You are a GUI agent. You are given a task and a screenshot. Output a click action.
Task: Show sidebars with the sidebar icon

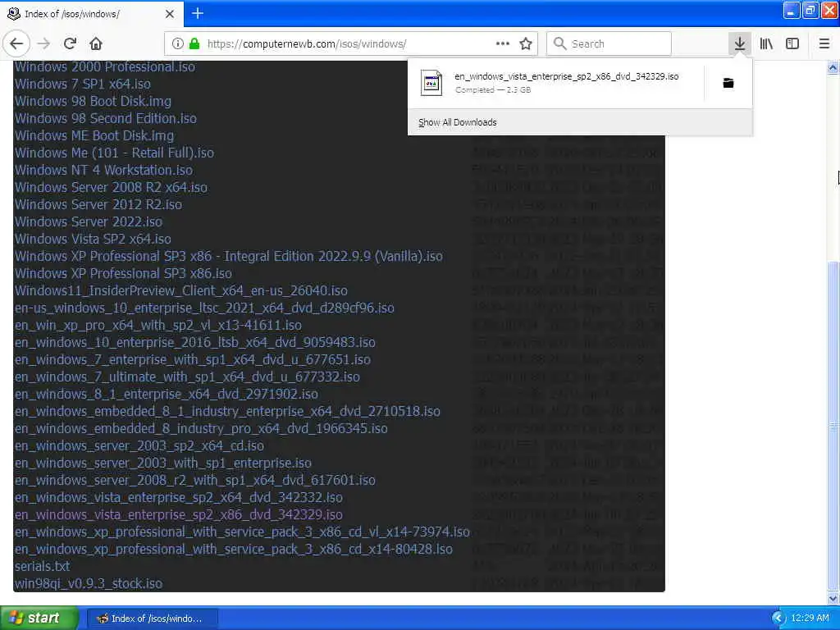(x=792, y=43)
